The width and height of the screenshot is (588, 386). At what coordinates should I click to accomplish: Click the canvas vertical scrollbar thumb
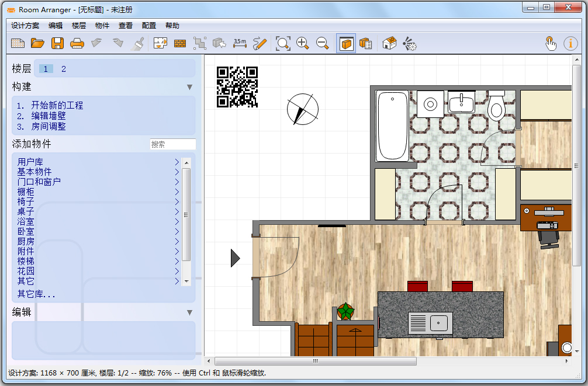coord(576,165)
